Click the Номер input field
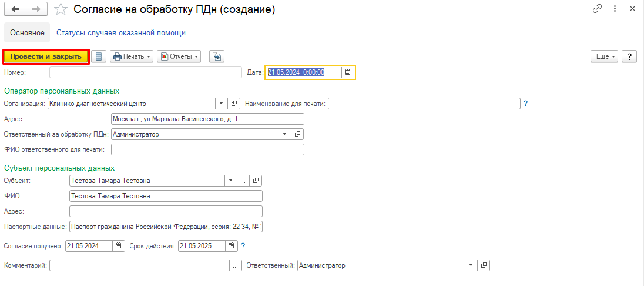Screen dimensions: 644x286 click(x=145, y=72)
